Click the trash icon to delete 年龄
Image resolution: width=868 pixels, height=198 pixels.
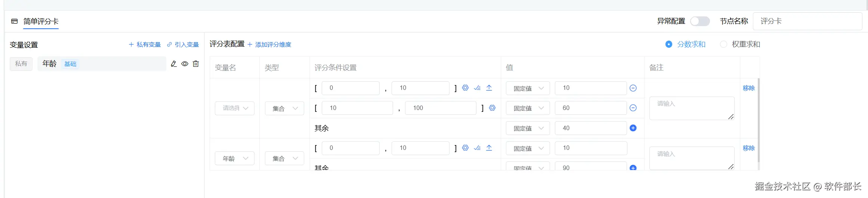196,64
